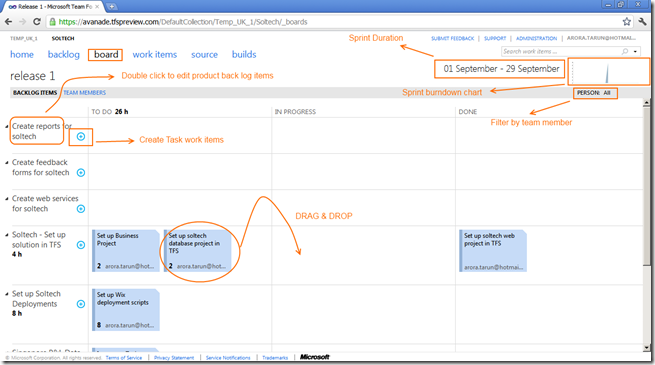Collapse the Create reports for soltech row
The width and height of the screenshot is (655, 365).
7,126
